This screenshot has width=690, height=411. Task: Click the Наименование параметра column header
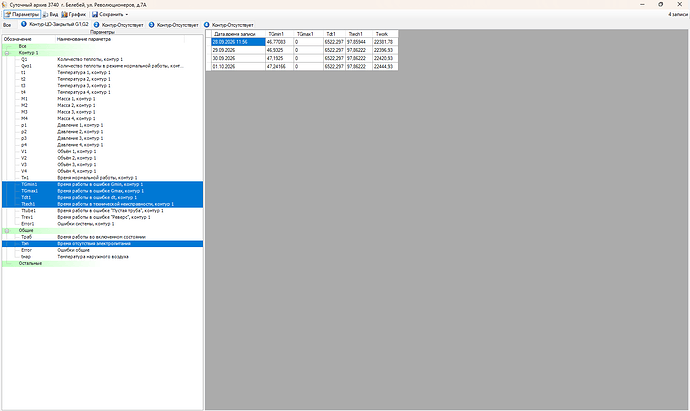120,39
